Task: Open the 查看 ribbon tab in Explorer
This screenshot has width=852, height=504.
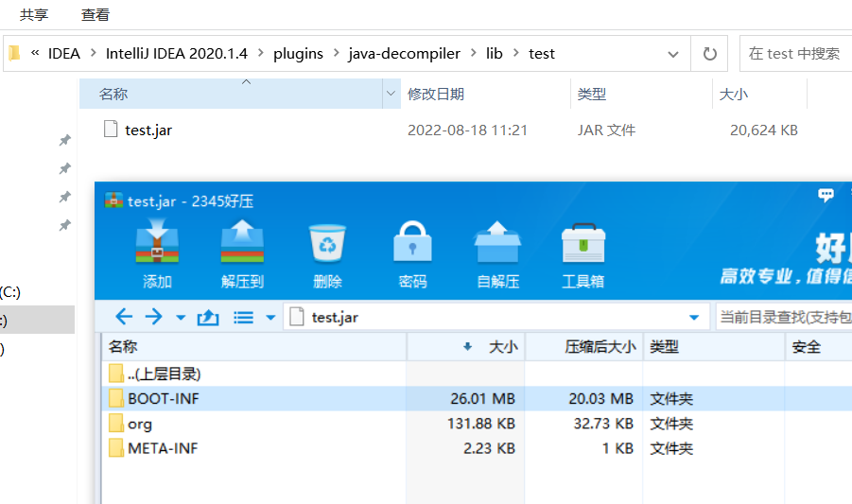Action: pyautogui.click(x=96, y=15)
